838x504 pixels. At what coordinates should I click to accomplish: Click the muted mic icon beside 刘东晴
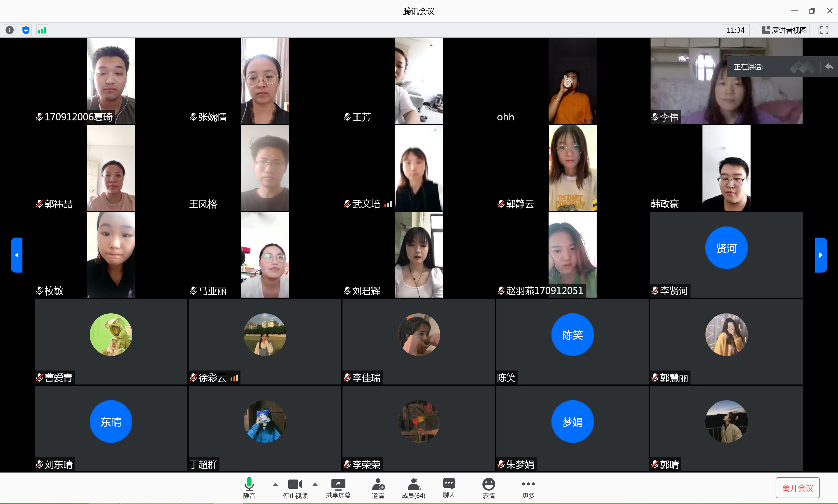39,464
